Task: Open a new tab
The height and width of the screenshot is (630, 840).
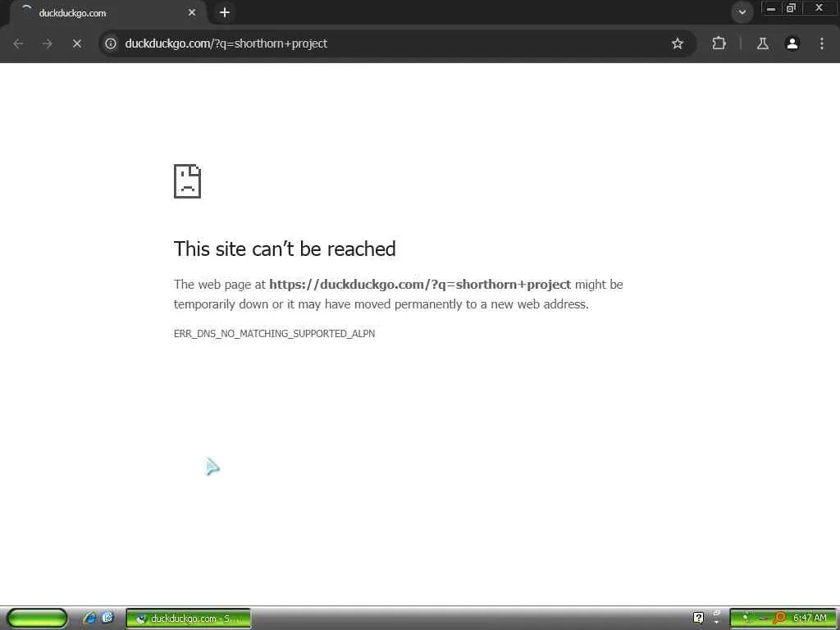Action: pyautogui.click(x=225, y=12)
